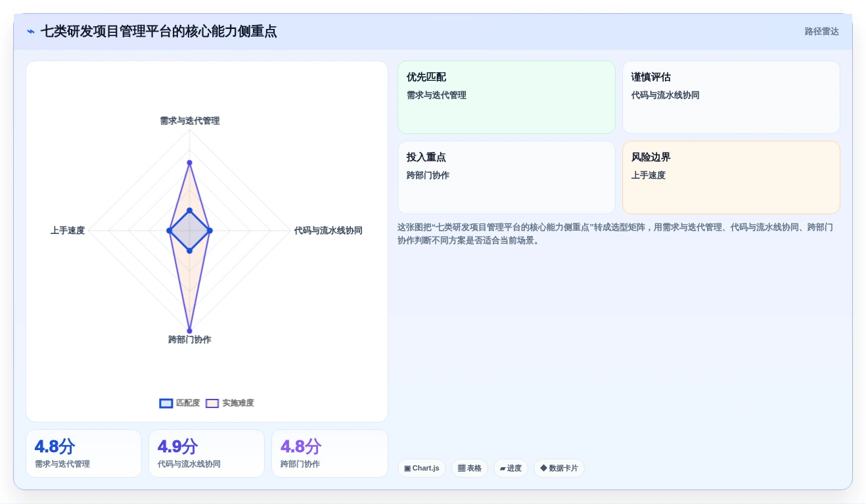Viewport: 866px width, 504px height.
Task: Click the 路径雷达 label in the header
Action: [821, 32]
